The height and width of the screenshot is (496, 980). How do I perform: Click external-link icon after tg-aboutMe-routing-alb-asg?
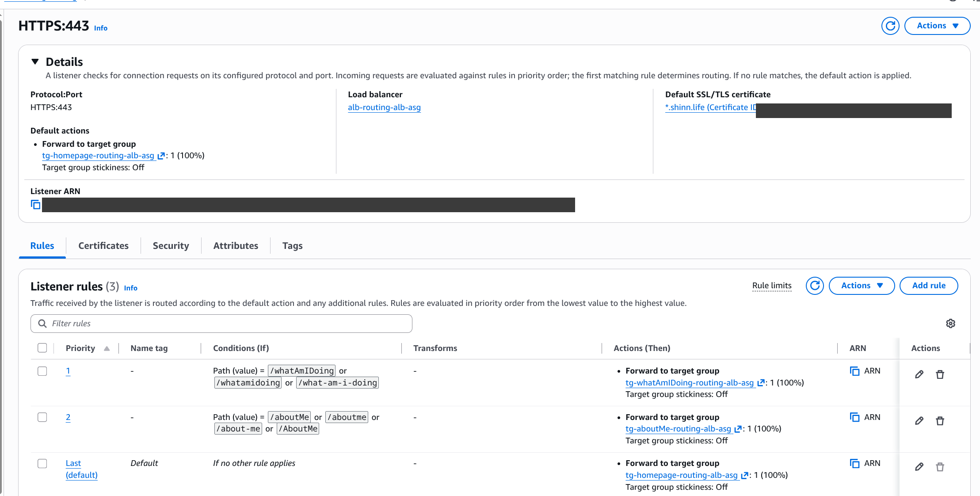pyautogui.click(x=738, y=429)
